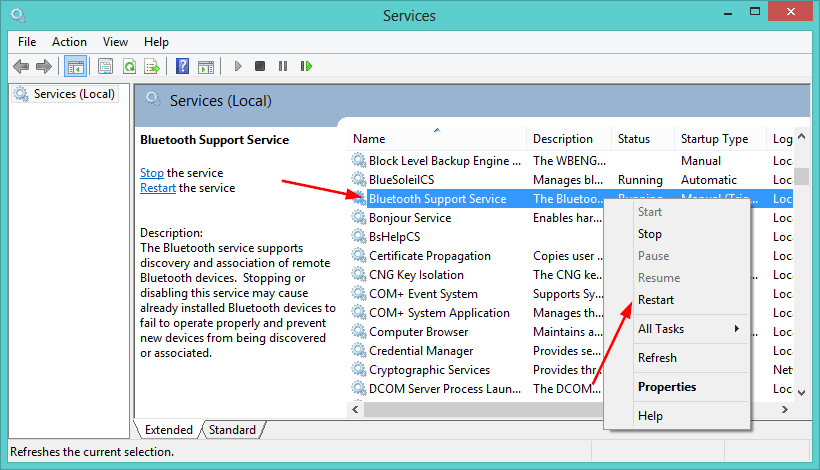
Task: Click the Show/Hide Console Tree toolbar icon
Action: pos(75,66)
